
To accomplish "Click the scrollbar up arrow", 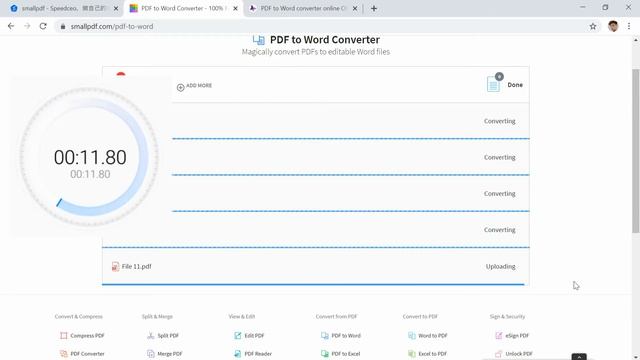I will 636,40.
